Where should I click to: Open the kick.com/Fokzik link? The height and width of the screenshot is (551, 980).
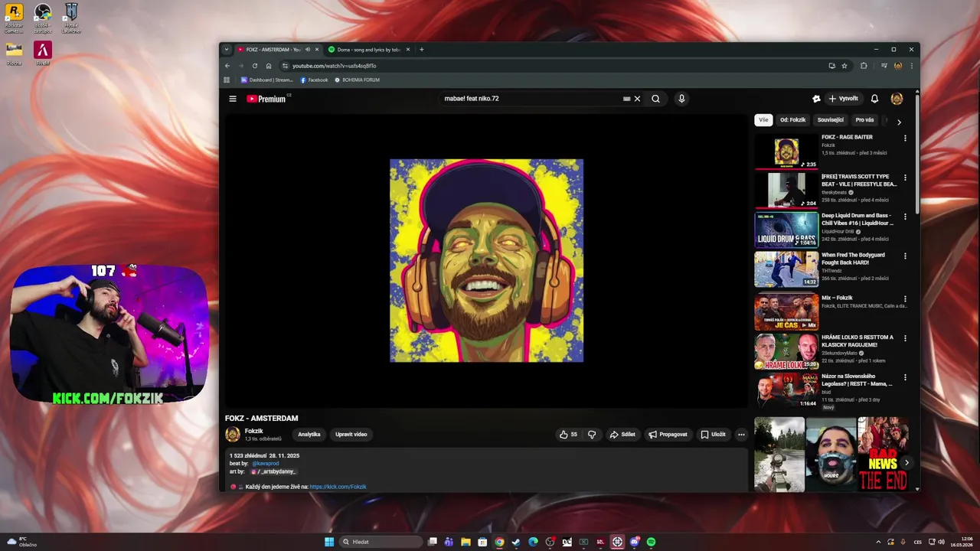coord(338,487)
